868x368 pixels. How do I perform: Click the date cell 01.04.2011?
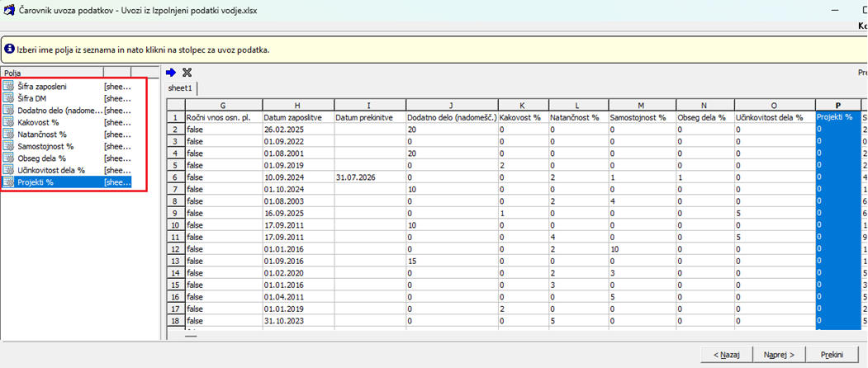click(x=298, y=296)
